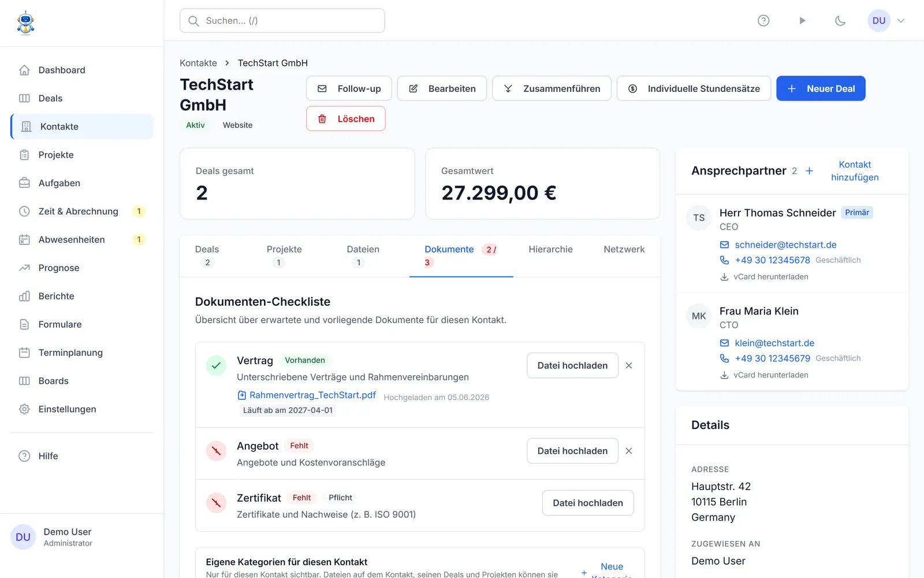Image resolution: width=924 pixels, height=578 pixels.
Task: Click Formulare document icon
Action: point(24,325)
